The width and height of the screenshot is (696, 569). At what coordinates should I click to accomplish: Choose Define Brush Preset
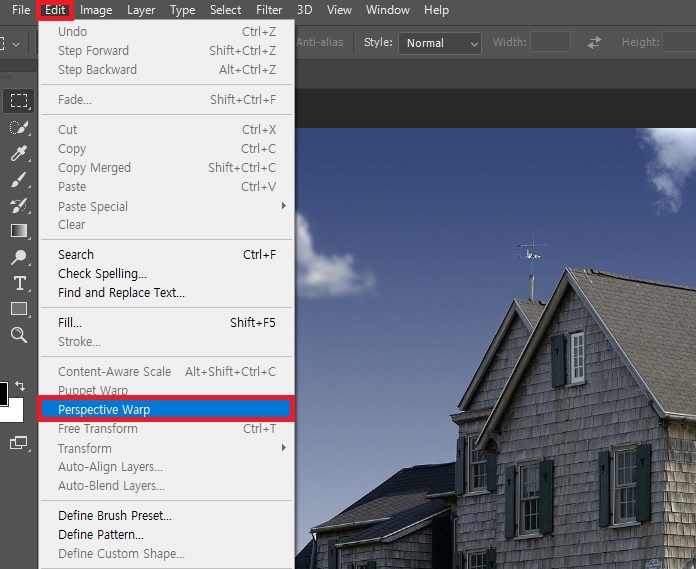coord(167,515)
